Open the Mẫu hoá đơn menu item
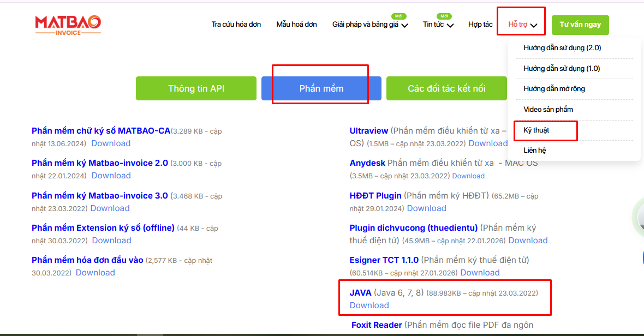Screen dimensions: 644x336 point(296,25)
